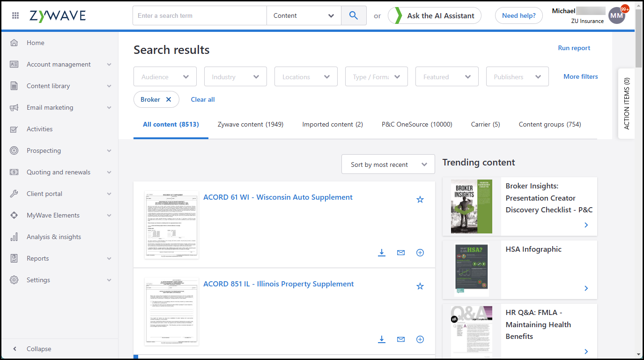Click Clear all filters link
The height and width of the screenshot is (360, 644).
tap(203, 99)
